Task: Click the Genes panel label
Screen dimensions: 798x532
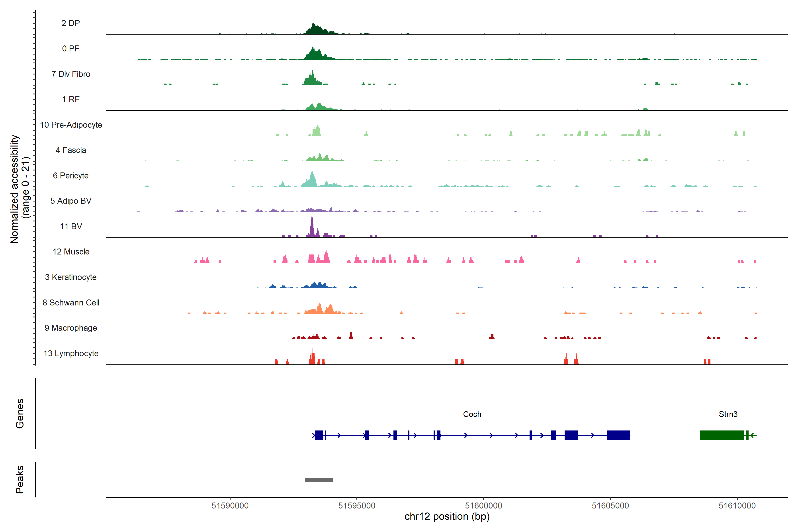Action: click(20, 414)
